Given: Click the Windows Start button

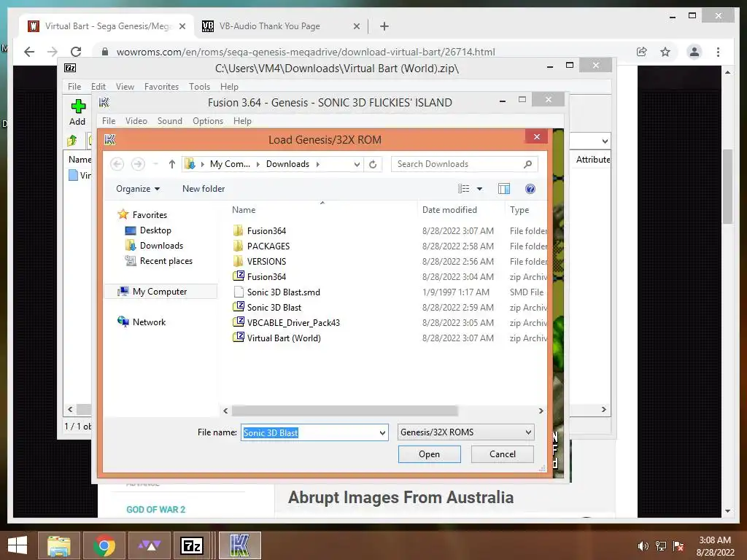Looking at the screenshot, I should [x=18, y=545].
